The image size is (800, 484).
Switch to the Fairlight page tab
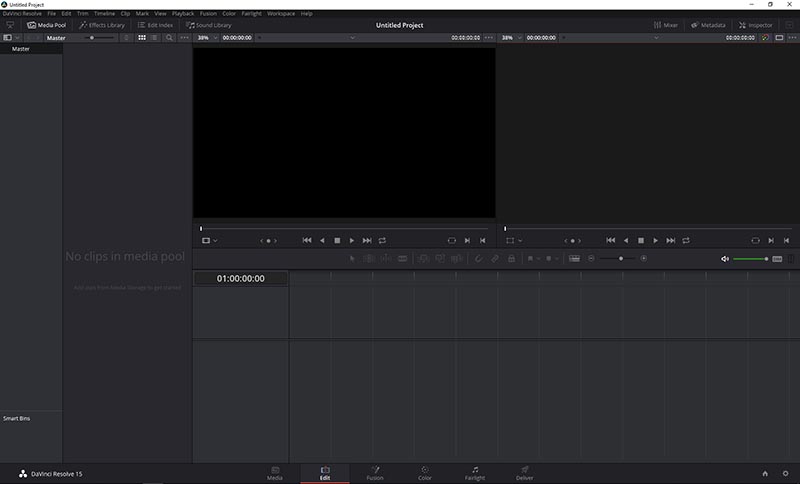[474, 473]
